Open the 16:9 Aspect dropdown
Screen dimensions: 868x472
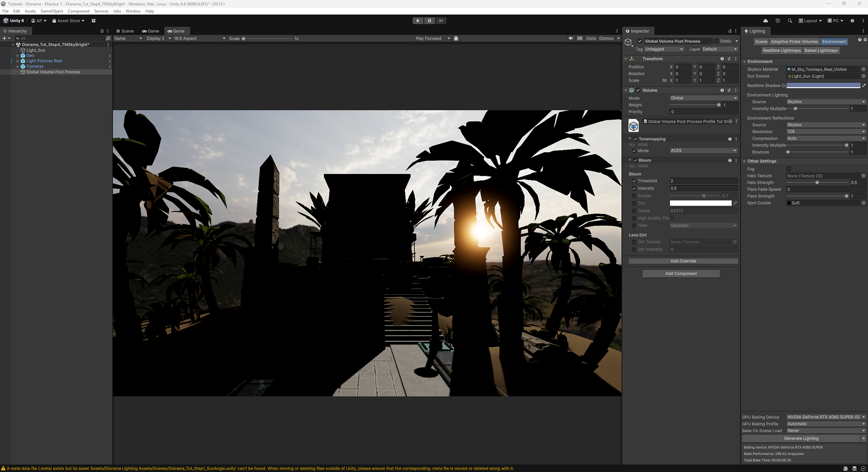coord(199,38)
